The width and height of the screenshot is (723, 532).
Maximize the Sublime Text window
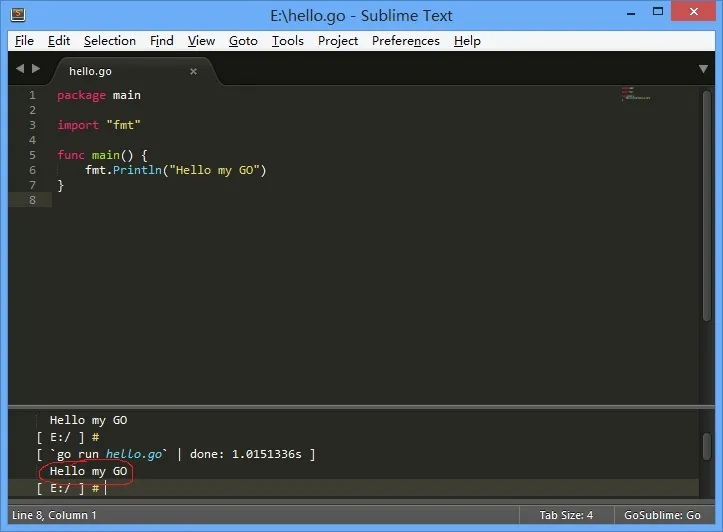coord(658,12)
